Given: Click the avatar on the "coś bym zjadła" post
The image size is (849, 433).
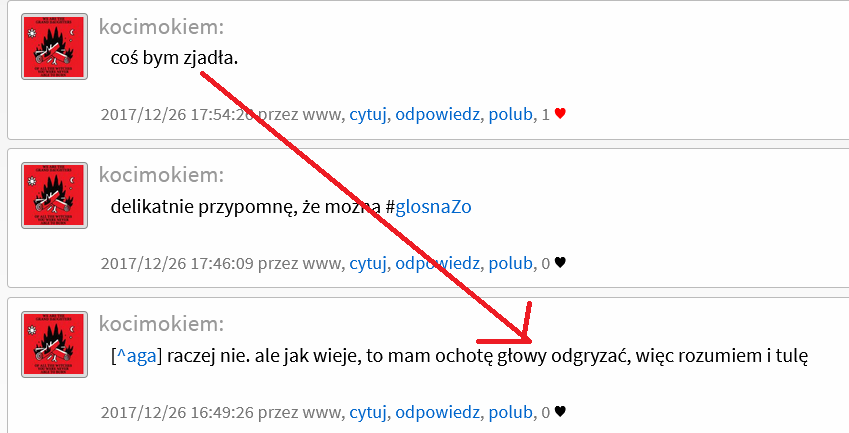Looking at the screenshot, I should (55, 47).
